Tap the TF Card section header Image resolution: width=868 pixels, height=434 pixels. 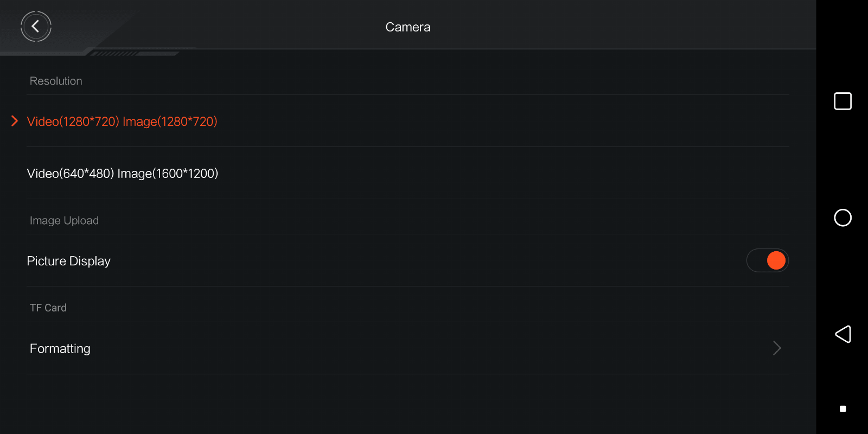tap(48, 308)
